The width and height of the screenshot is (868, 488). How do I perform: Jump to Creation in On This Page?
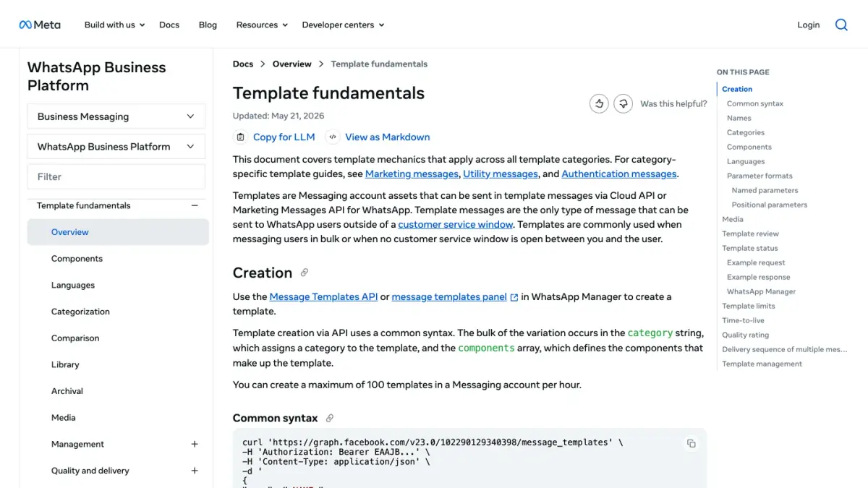(x=737, y=89)
